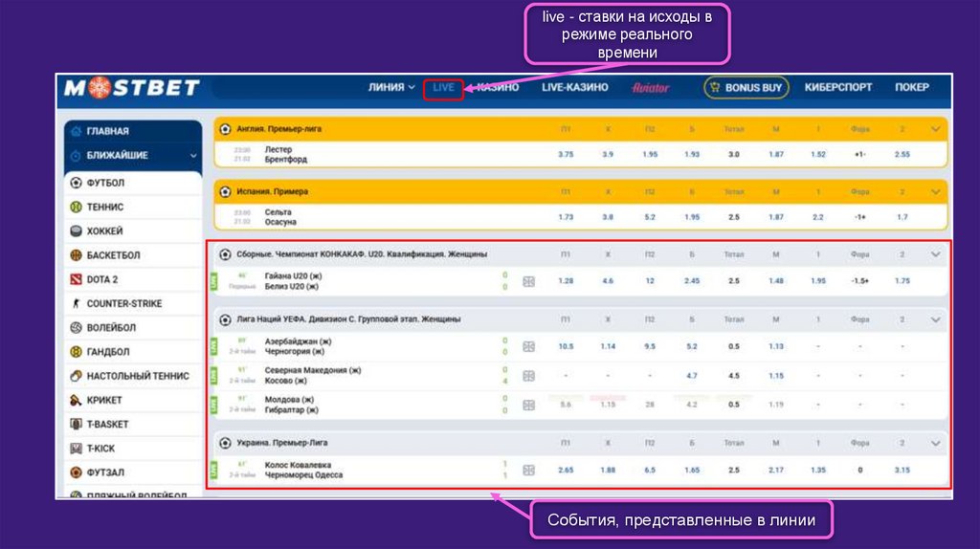Collapse the Испания Примера section
This screenshot has width=980, height=549.
(936, 191)
